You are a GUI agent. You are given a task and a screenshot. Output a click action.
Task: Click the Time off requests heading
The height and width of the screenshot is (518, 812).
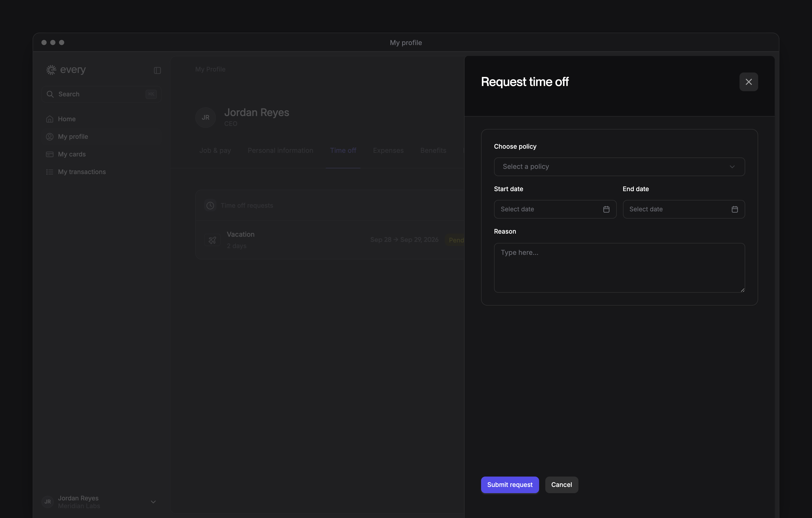click(x=247, y=205)
